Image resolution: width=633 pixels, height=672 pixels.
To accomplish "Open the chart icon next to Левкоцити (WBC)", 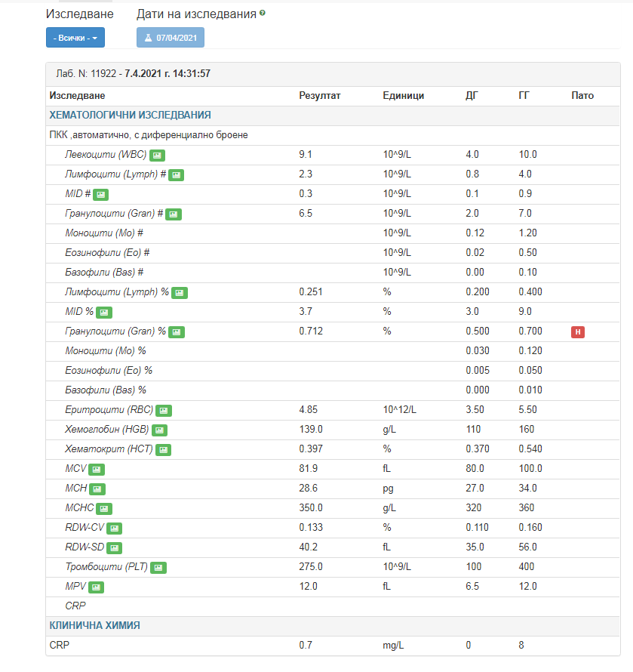I will coord(157,155).
